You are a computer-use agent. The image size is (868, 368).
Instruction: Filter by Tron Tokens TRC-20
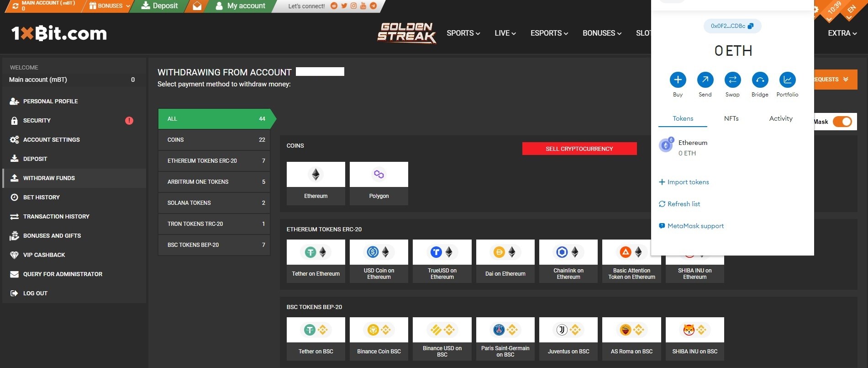point(214,224)
